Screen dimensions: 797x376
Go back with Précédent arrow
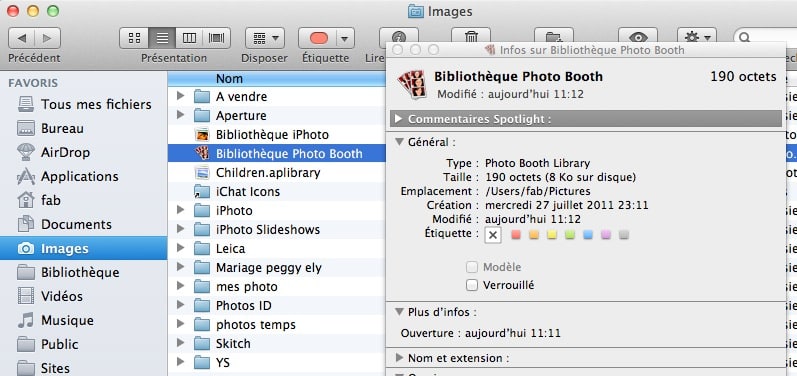click(22, 38)
